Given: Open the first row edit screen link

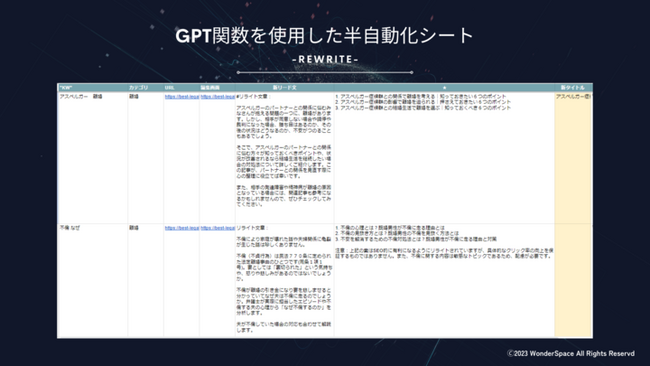Looking at the screenshot, I should pyautogui.click(x=218, y=97).
